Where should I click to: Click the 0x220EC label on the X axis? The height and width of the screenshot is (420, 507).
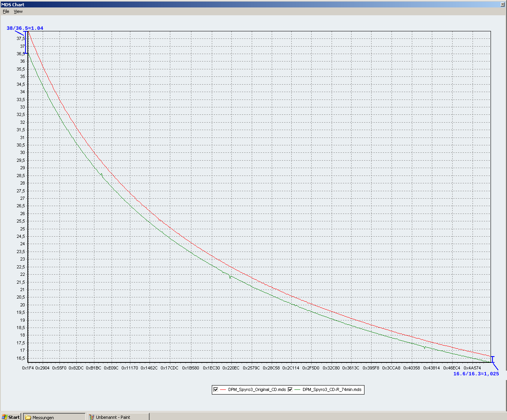pyautogui.click(x=231, y=368)
